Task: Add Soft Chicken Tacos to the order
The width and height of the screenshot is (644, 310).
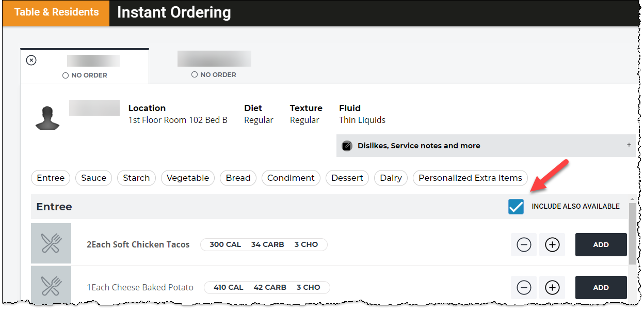Action: pyautogui.click(x=601, y=245)
